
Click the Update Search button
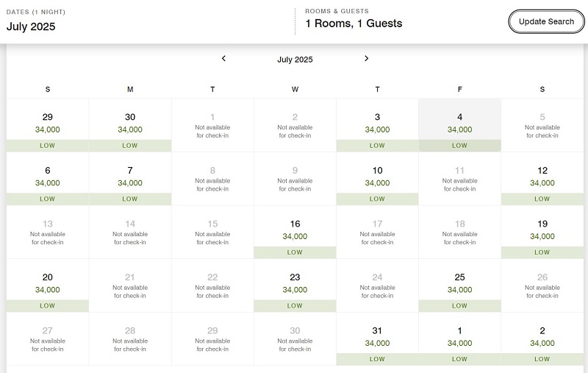pos(546,22)
